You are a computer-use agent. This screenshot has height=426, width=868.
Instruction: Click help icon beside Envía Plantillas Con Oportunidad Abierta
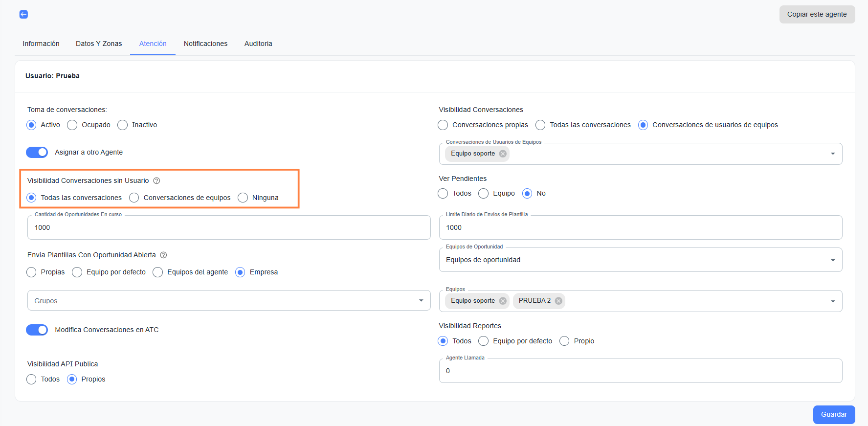pos(163,255)
